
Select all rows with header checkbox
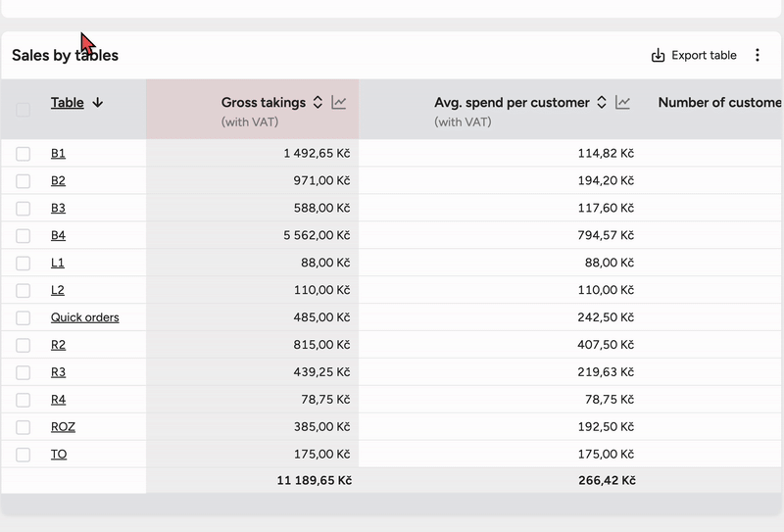click(24, 110)
